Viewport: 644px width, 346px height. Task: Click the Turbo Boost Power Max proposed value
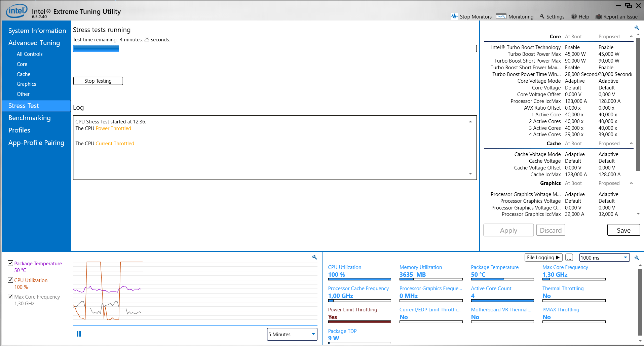609,54
